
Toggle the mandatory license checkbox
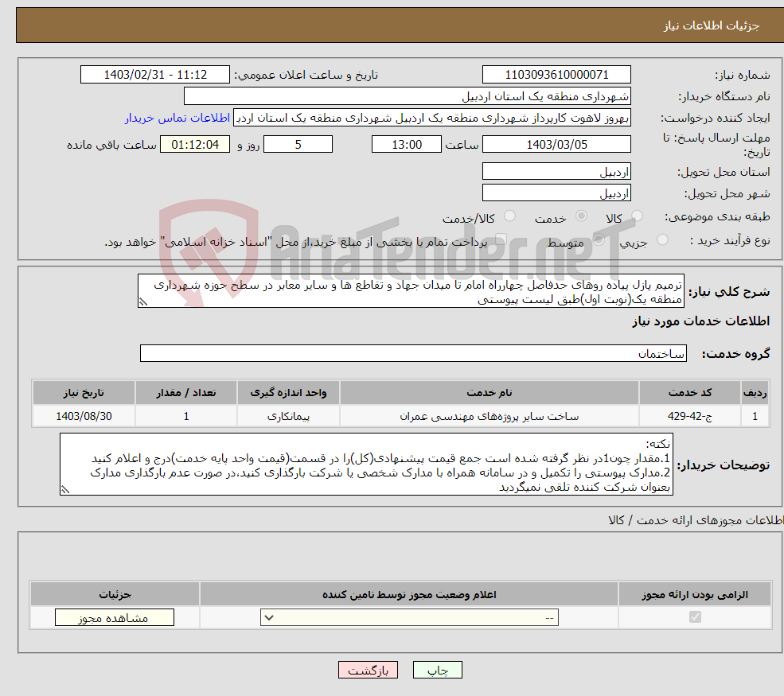pos(695,617)
